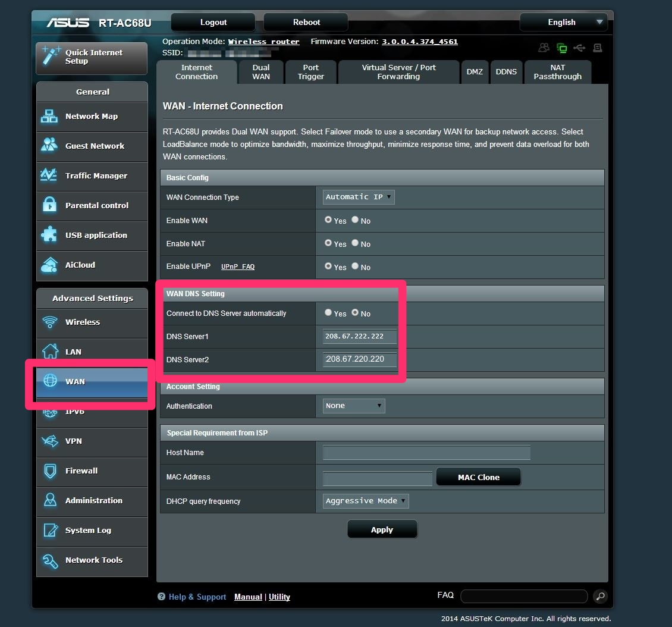Click the Traffic Manager graph icon
Viewport: 672px width, 627px height.
coord(49,175)
